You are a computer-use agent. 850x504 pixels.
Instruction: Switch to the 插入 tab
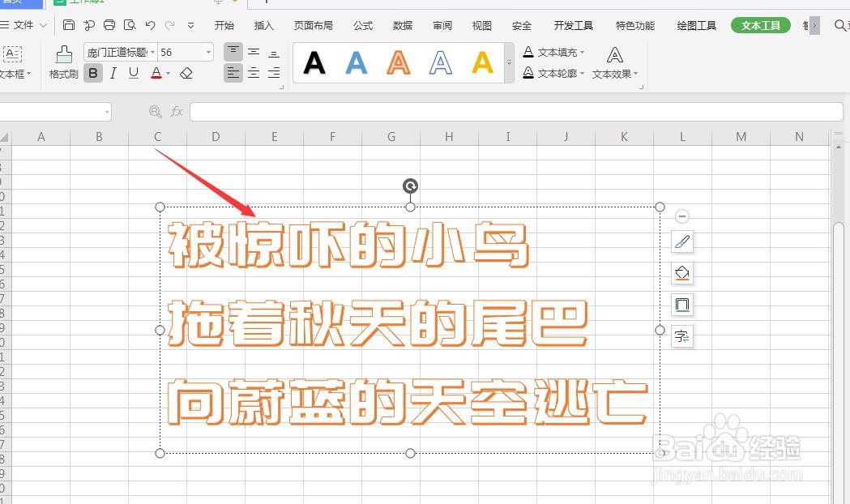[263, 25]
